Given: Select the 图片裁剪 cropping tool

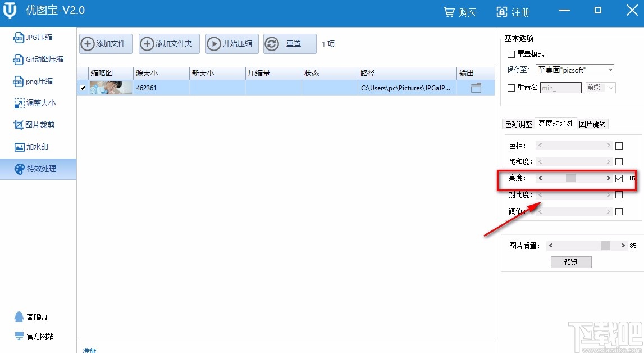Looking at the screenshot, I should click(x=34, y=125).
